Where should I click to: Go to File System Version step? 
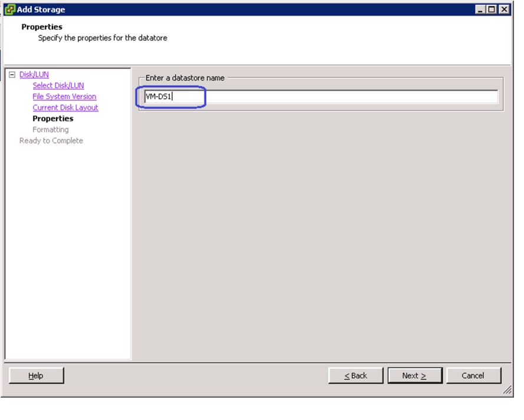[64, 97]
